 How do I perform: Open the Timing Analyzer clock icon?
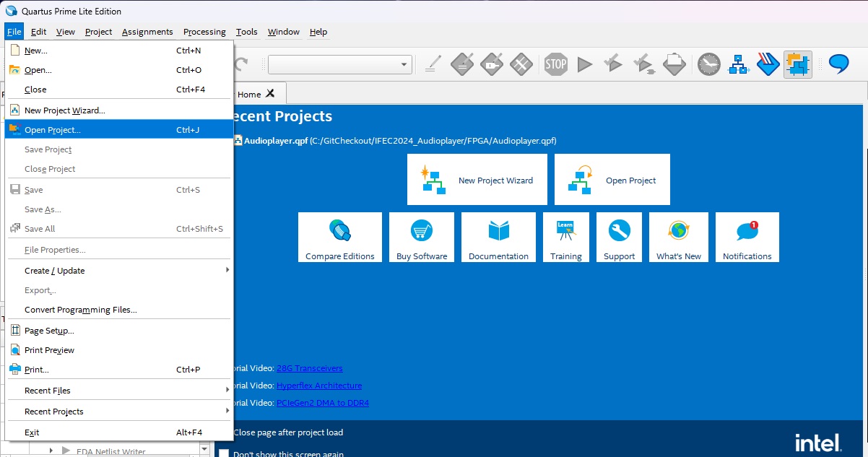point(708,64)
